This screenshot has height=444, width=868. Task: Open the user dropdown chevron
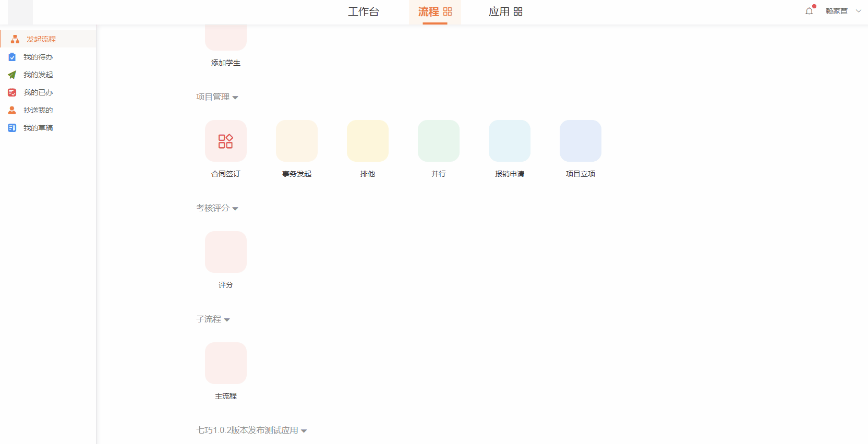click(859, 11)
